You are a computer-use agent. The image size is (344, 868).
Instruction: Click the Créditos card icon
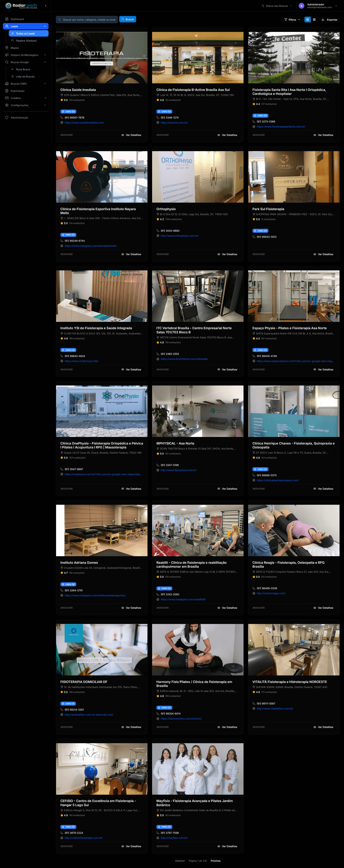pos(7,98)
